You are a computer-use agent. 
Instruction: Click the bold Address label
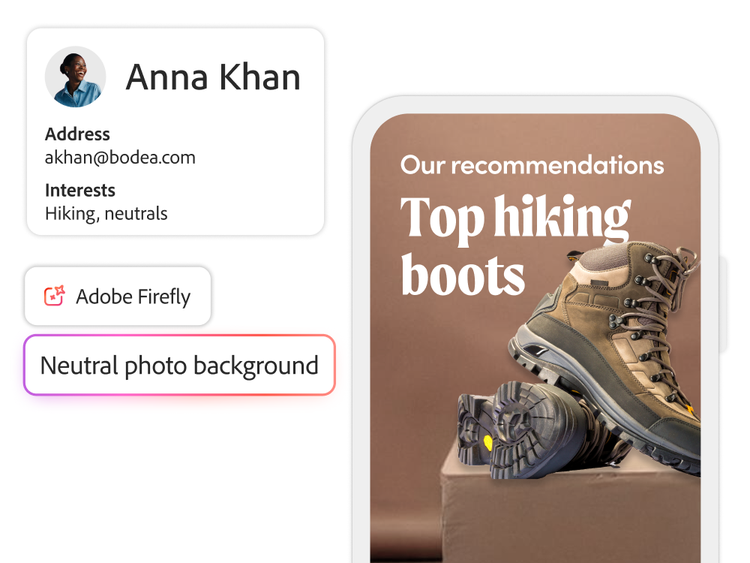click(77, 134)
